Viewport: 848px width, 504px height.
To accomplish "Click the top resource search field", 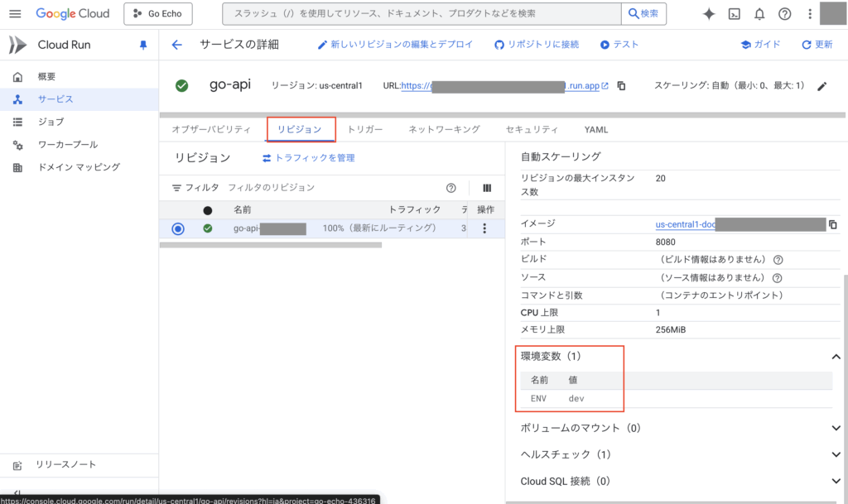I will click(422, 14).
